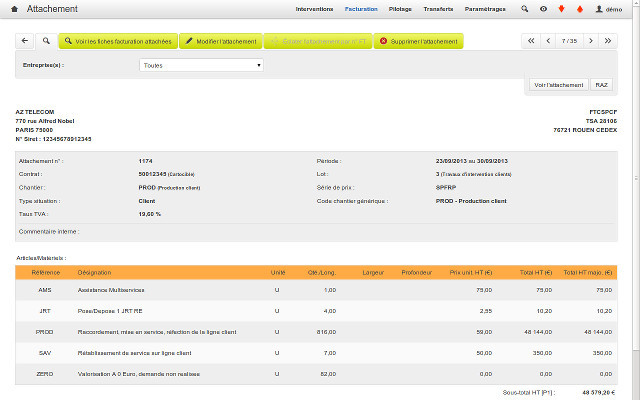
Task: Go to next record with right chevron
Action: pos(591,41)
